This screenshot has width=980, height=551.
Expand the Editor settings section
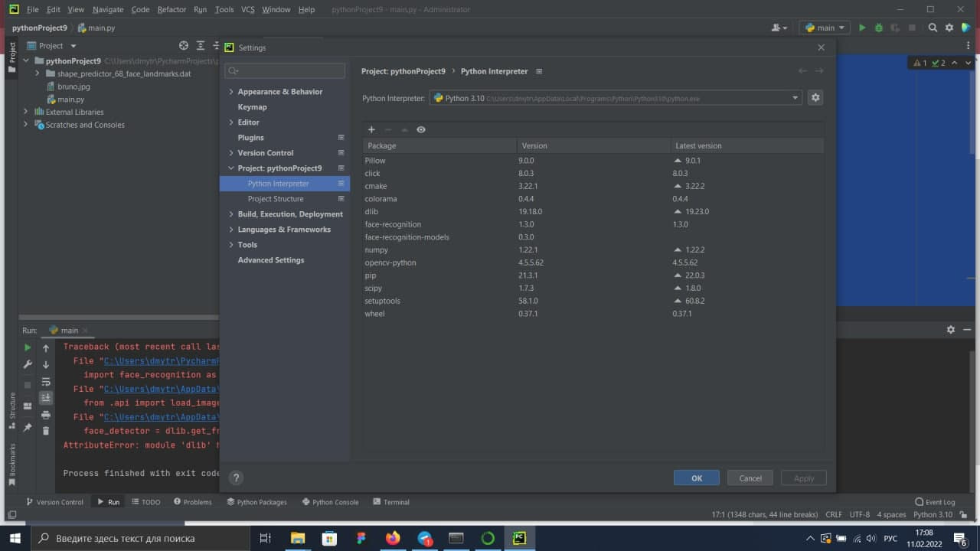231,122
